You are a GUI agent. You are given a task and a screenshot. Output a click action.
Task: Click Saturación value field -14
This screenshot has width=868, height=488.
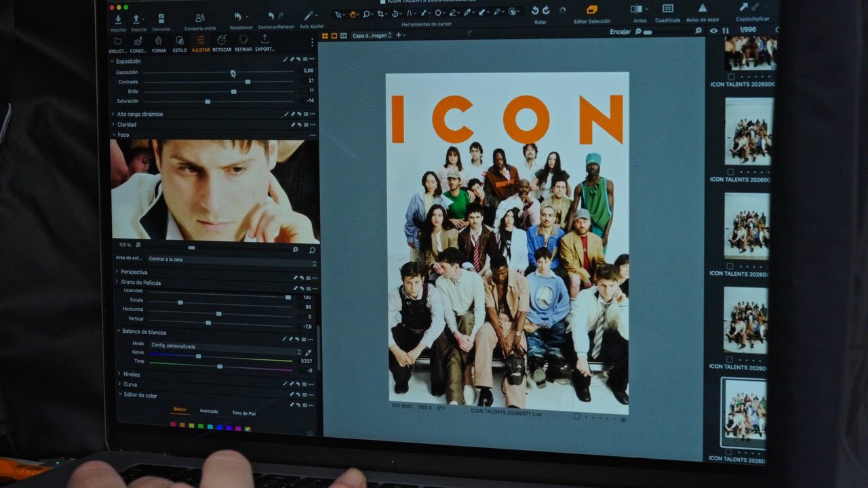coord(310,100)
